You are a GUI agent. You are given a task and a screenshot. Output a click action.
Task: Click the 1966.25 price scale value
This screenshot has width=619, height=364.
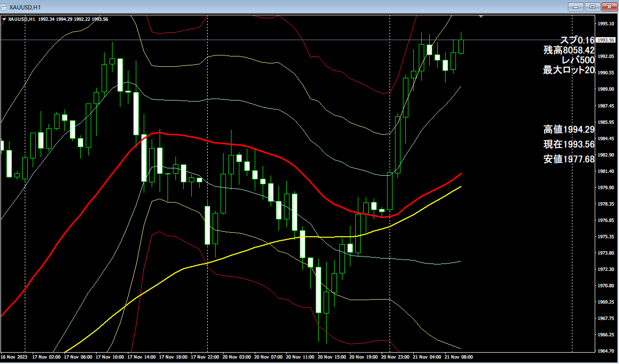(606, 335)
